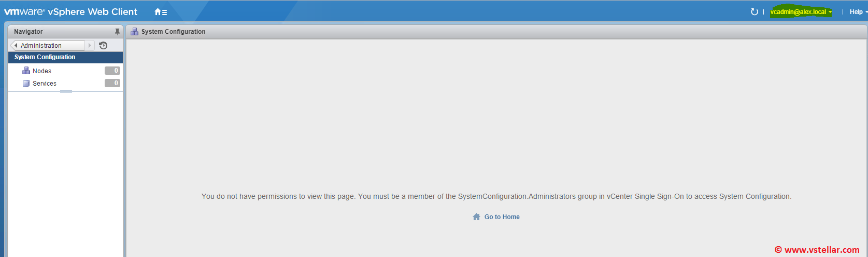
Task: Expand the Help dropdown menu
Action: (858, 12)
